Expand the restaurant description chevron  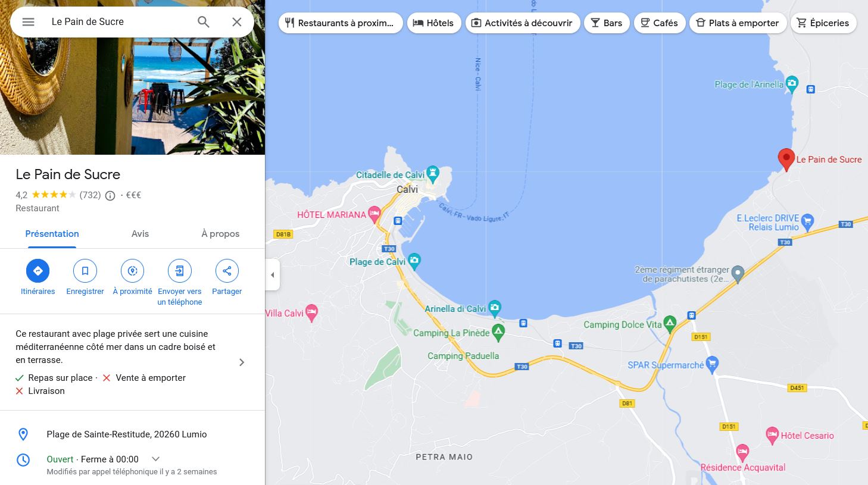(x=242, y=362)
